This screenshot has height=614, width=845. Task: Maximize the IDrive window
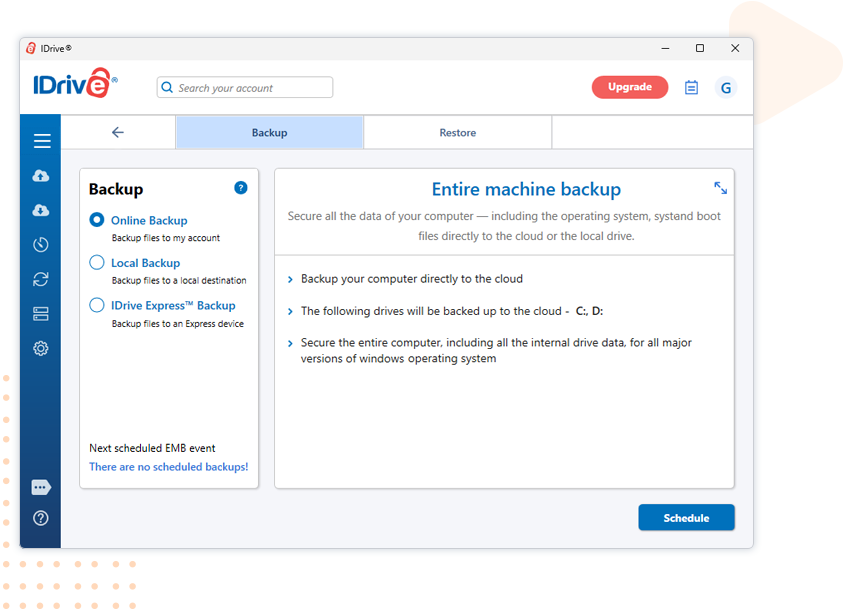[699, 48]
